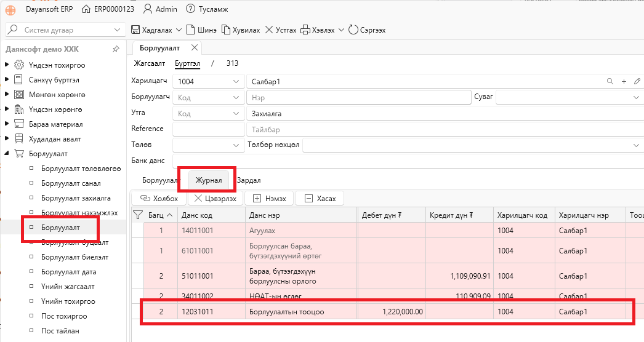Collapse the Борлуулалт tree node
Screen dimensions: 644x342
[7, 153]
